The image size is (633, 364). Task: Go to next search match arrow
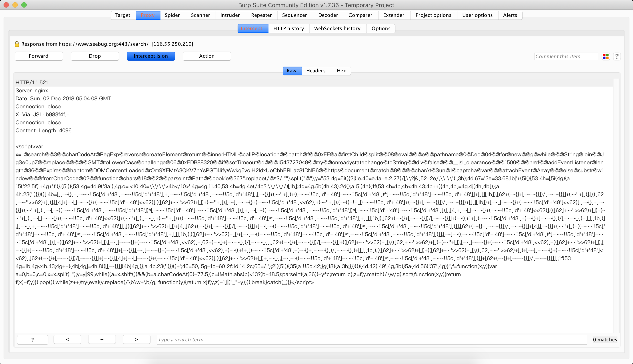coord(136,340)
